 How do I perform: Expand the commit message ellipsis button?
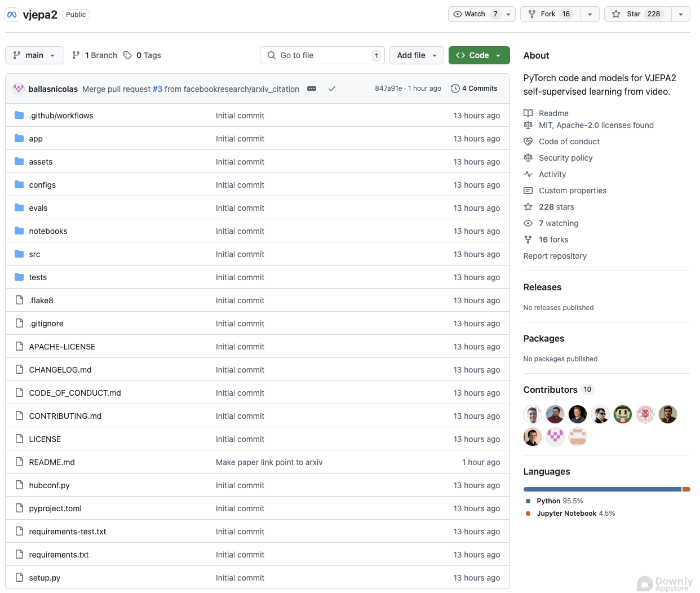[312, 88]
